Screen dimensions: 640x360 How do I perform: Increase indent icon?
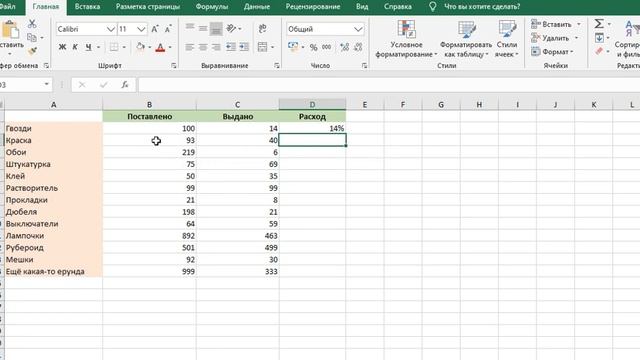pos(244,47)
